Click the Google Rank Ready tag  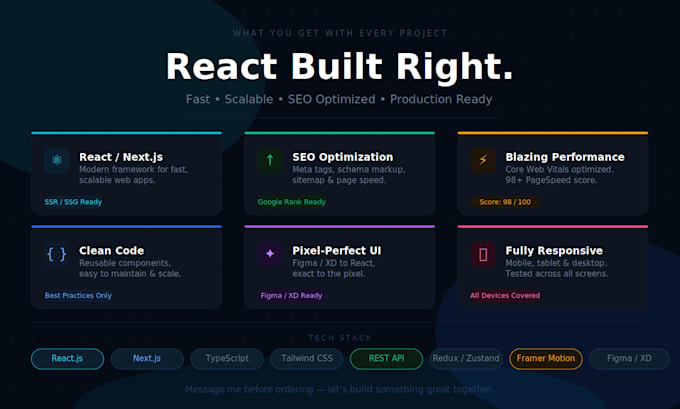point(291,202)
